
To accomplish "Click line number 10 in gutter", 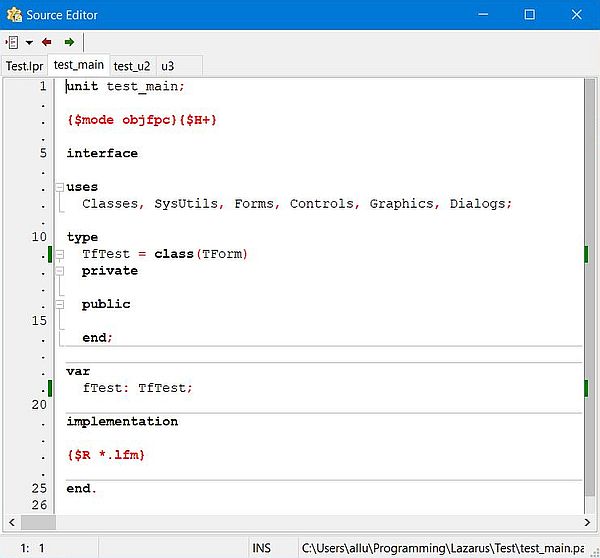I will coord(39,237).
